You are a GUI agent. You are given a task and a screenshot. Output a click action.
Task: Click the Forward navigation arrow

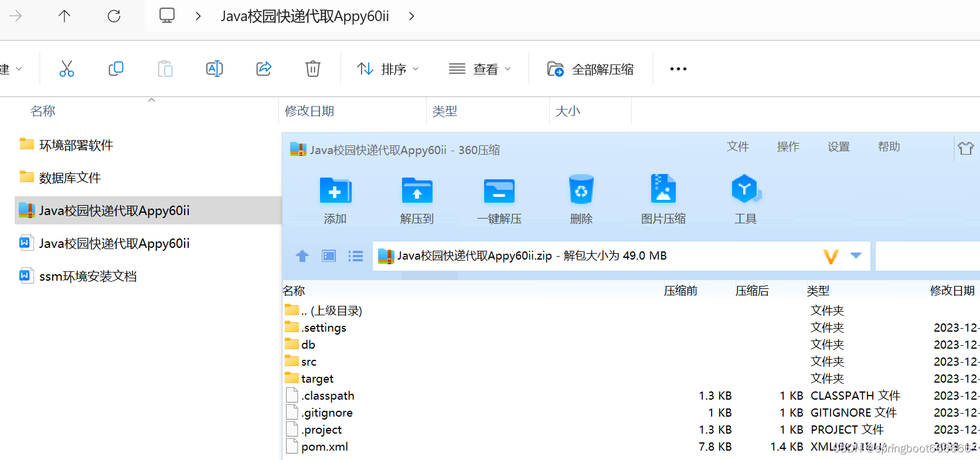pos(16,16)
